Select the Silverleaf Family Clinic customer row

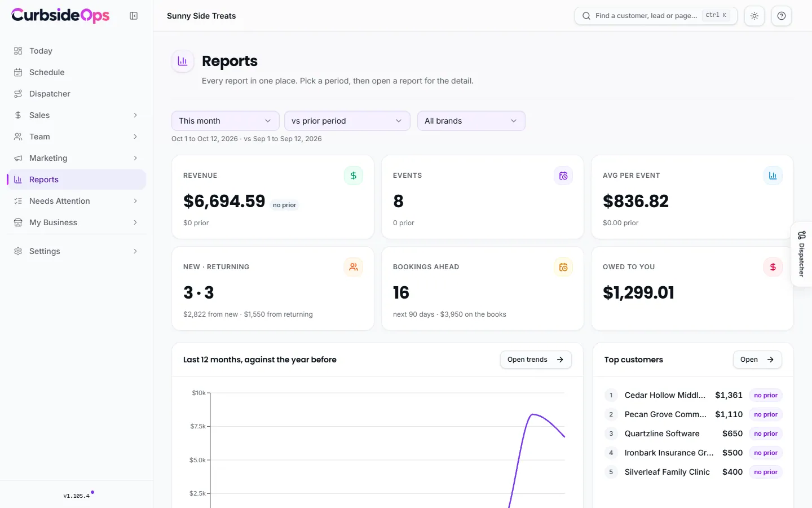(693, 472)
